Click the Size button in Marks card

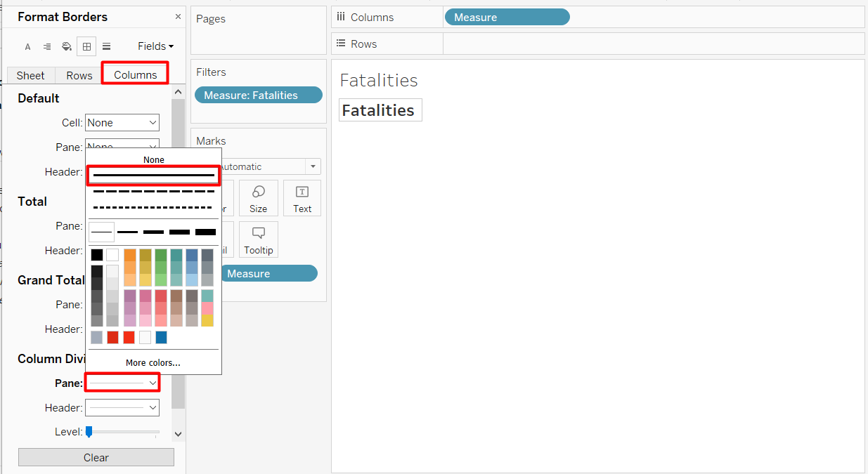click(x=258, y=198)
